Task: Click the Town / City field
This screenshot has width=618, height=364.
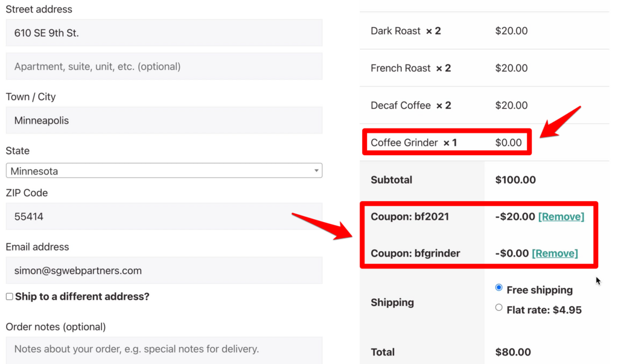Action: [x=164, y=120]
